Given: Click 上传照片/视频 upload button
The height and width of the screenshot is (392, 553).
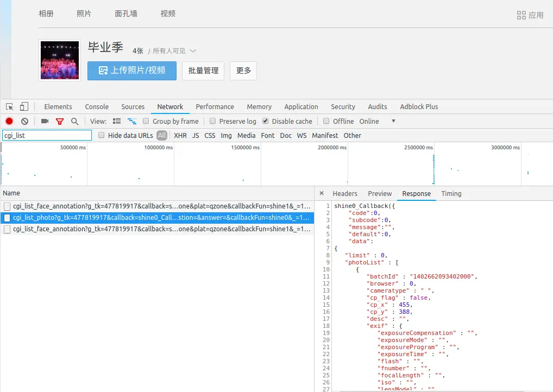Looking at the screenshot, I should (x=132, y=71).
